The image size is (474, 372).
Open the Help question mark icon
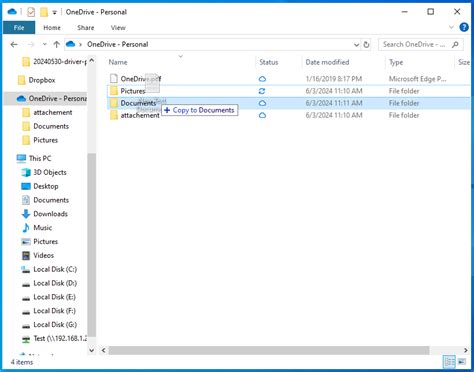click(x=464, y=27)
